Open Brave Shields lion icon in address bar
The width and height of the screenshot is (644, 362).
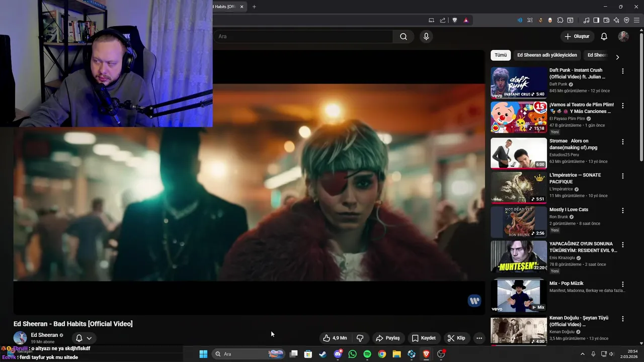[x=455, y=20]
